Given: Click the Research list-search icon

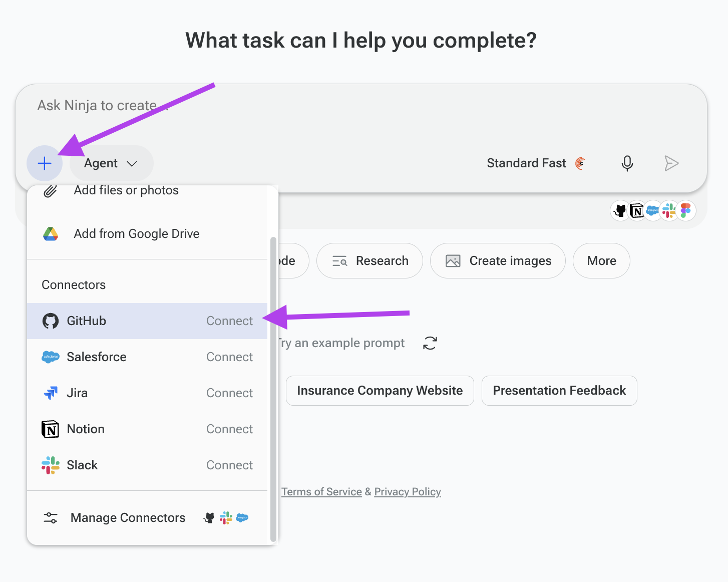Looking at the screenshot, I should (x=340, y=261).
